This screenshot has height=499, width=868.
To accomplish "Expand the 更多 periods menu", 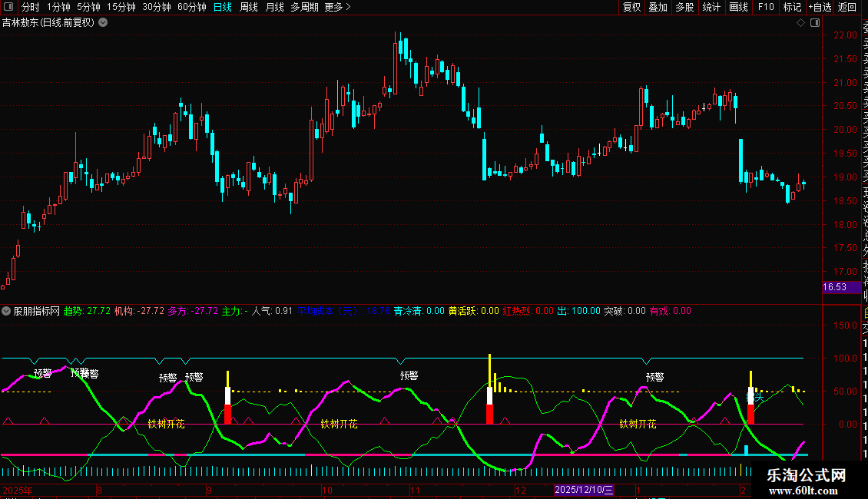I will pyautogui.click(x=337, y=7).
